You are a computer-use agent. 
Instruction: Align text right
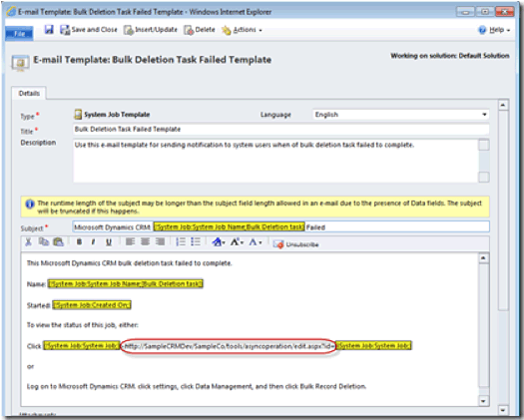(x=160, y=241)
